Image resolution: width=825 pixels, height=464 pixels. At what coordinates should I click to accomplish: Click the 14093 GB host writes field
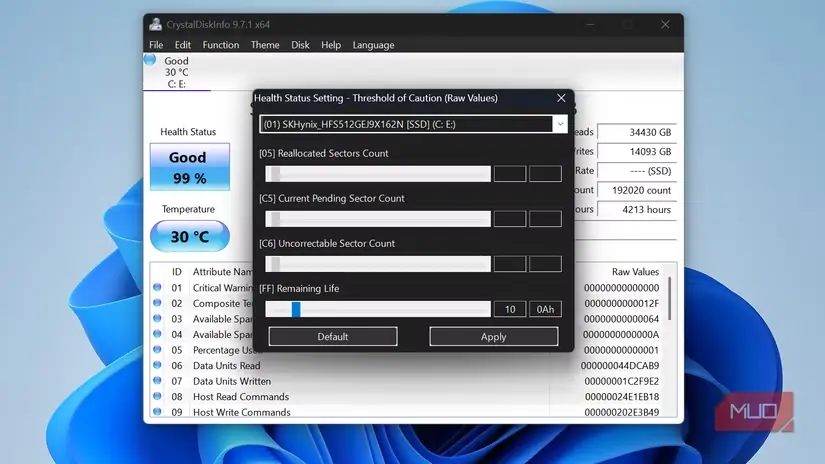coord(637,152)
